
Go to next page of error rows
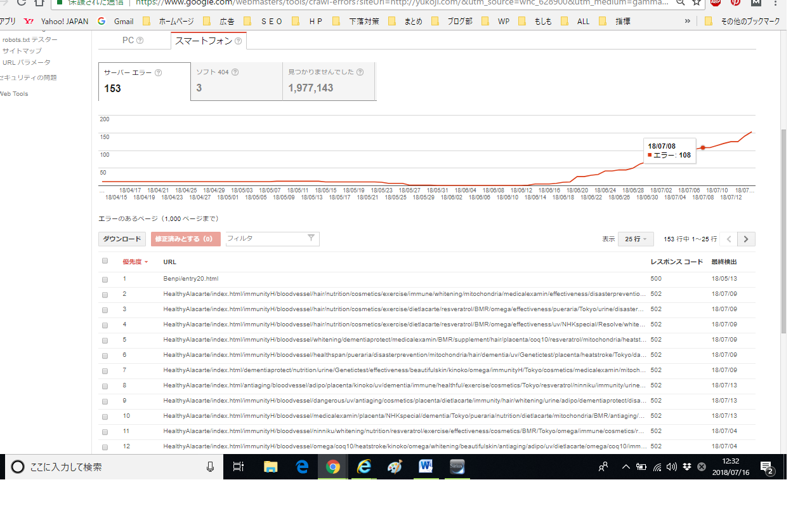coord(747,239)
